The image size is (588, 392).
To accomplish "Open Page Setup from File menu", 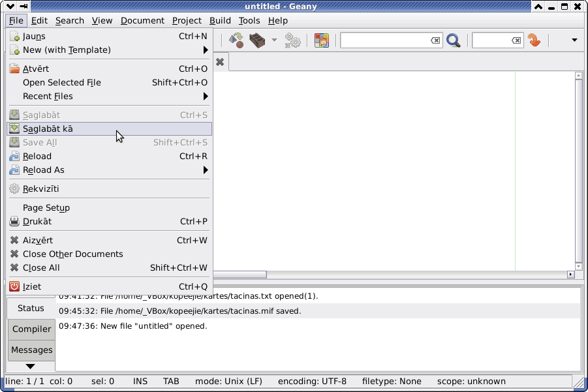I will (x=110, y=207).
